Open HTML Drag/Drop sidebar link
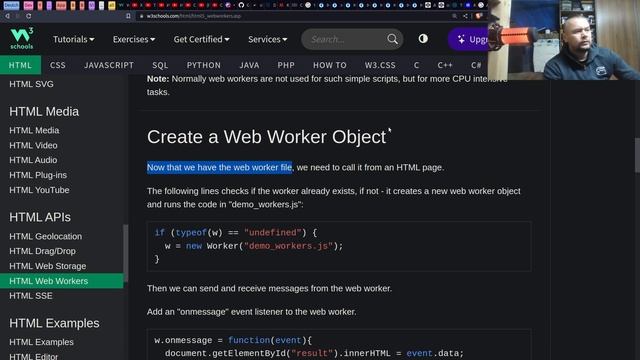 tap(42, 251)
